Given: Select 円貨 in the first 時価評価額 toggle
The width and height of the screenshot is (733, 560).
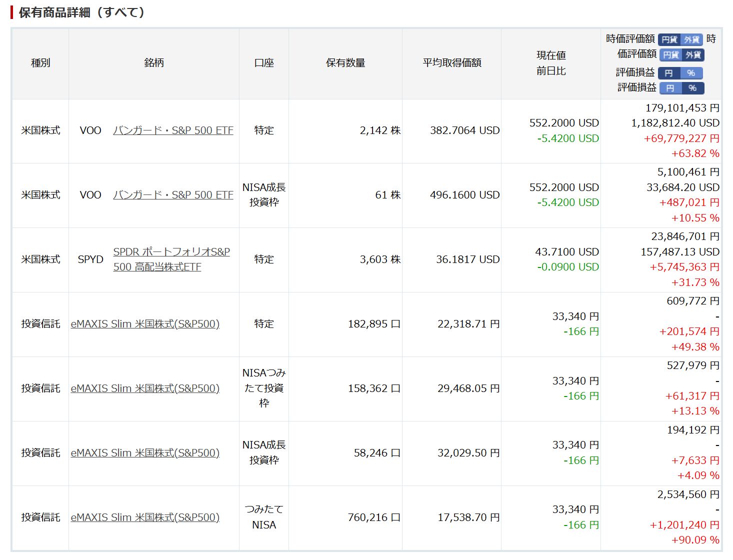Looking at the screenshot, I should [669, 39].
